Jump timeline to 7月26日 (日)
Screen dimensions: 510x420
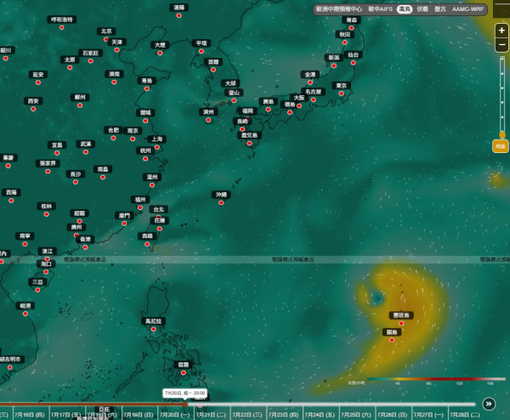coord(394,415)
